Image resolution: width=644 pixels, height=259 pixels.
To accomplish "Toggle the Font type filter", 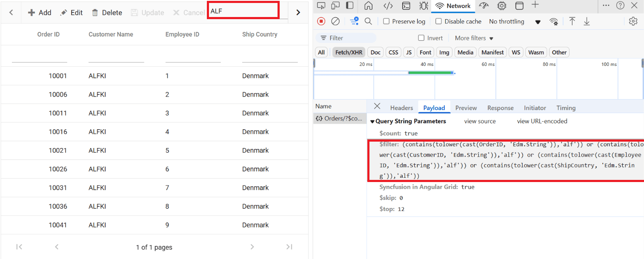I will pos(425,52).
